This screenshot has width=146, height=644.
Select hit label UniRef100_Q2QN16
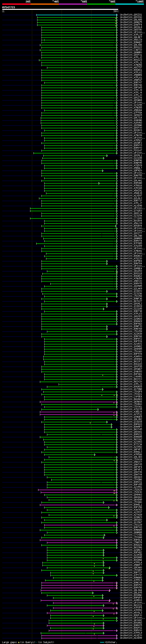(x=131, y=319)
